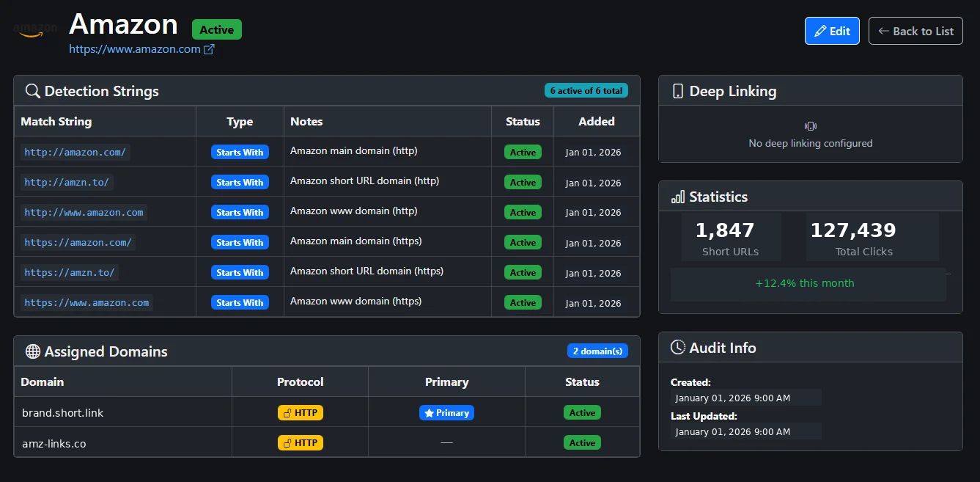
Task: Click the phone icon in Deep Linking header
Action: (677, 91)
